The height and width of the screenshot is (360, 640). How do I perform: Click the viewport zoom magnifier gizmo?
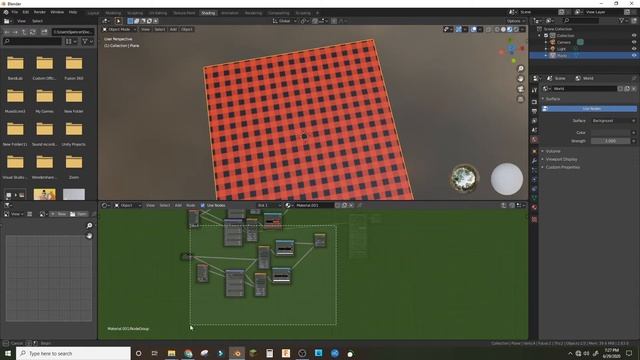[x=520, y=69]
